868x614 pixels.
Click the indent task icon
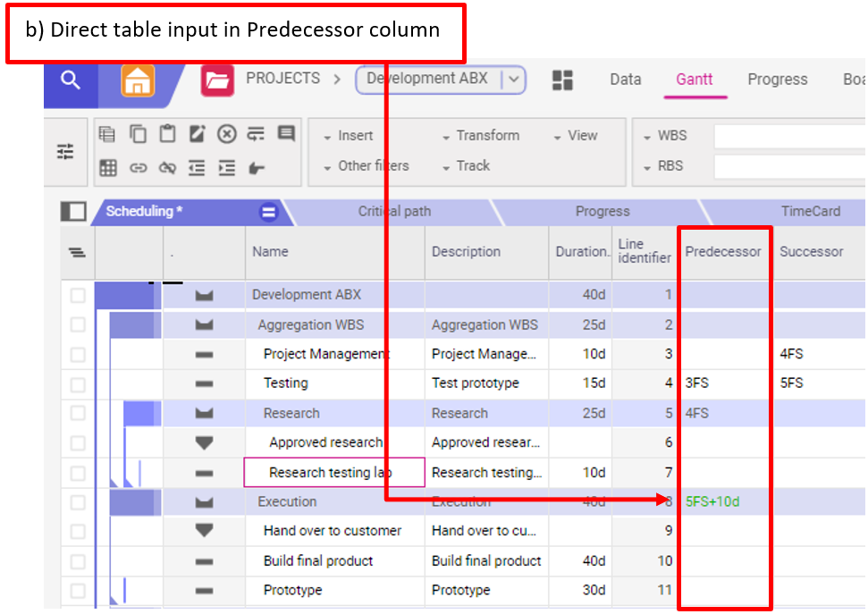point(227,167)
